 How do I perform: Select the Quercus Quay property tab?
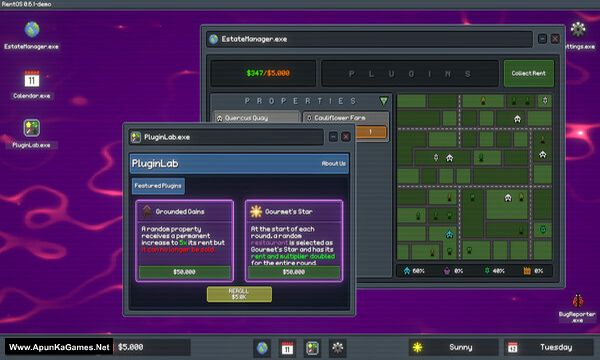pyautogui.click(x=256, y=117)
